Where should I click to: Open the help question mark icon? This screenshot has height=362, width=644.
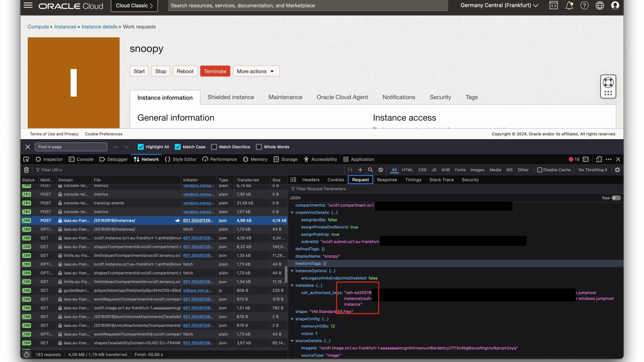pyautogui.click(x=585, y=5)
